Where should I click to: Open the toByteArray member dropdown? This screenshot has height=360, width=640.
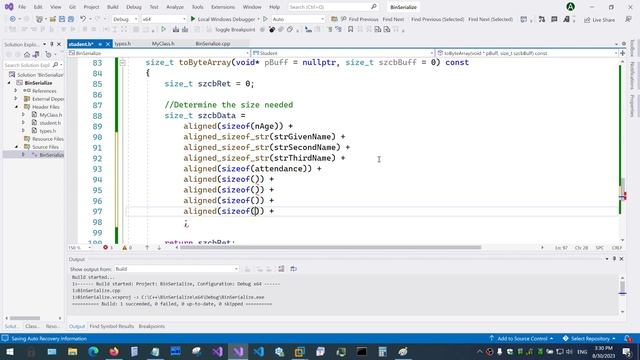(x=527, y=53)
